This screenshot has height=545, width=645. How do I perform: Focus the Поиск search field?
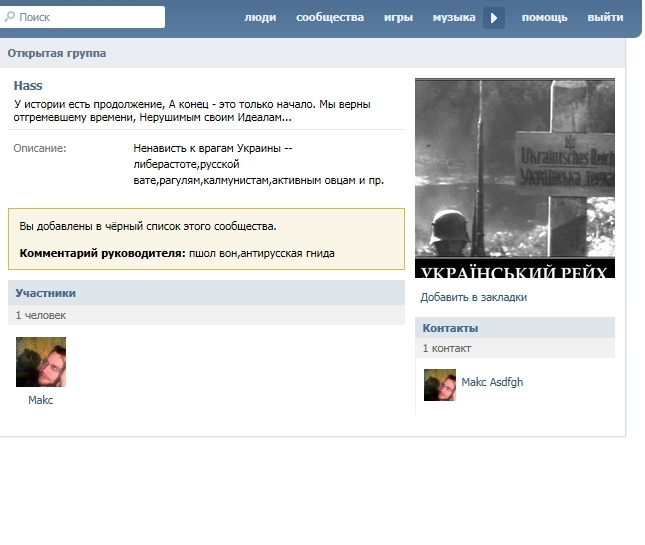pyautogui.click(x=82, y=17)
